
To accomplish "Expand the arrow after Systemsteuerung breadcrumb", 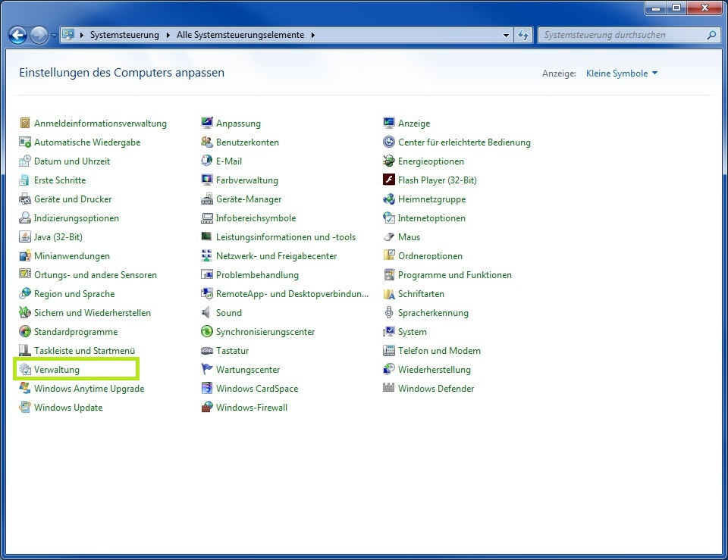I will pyautogui.click(x=168, y=36).
